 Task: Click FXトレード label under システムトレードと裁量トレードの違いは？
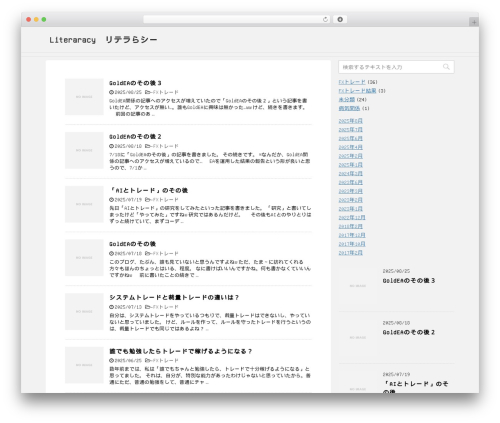(x=165, y=307)
